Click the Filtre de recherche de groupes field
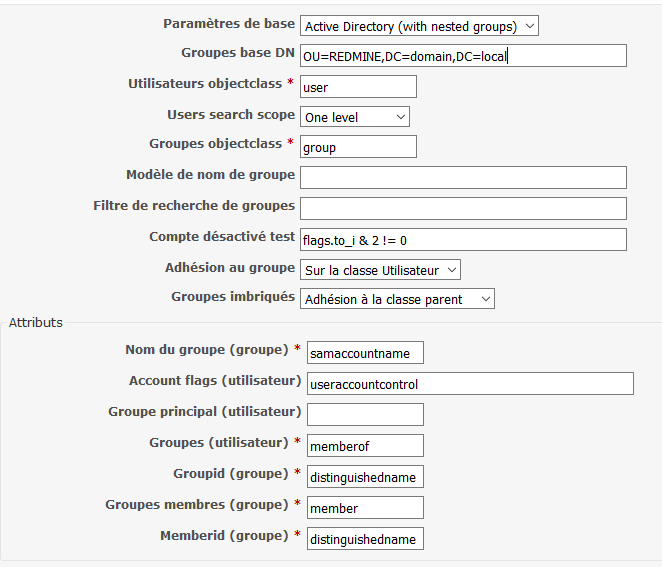The width and height of the screenshot is (662, 567). [463, 209]
